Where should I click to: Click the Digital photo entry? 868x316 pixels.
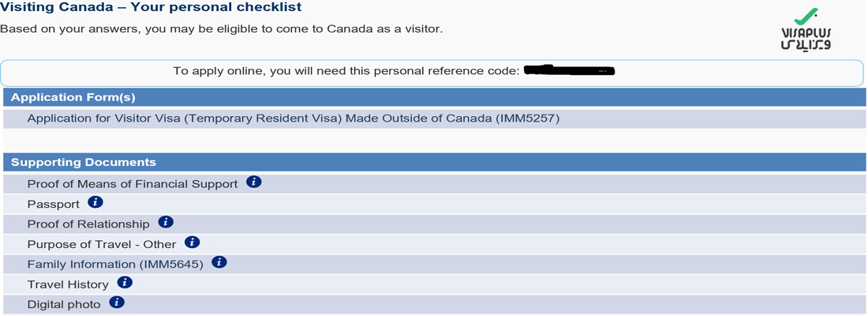[x=63, y=304]
